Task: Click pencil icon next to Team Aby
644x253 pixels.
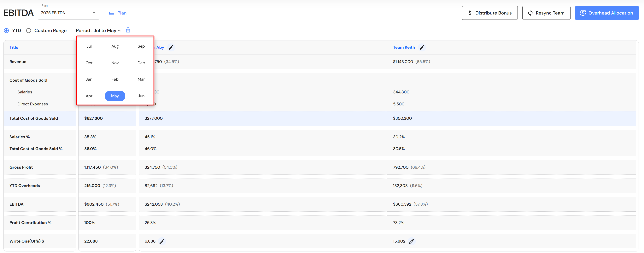Action: coord(171,48)
